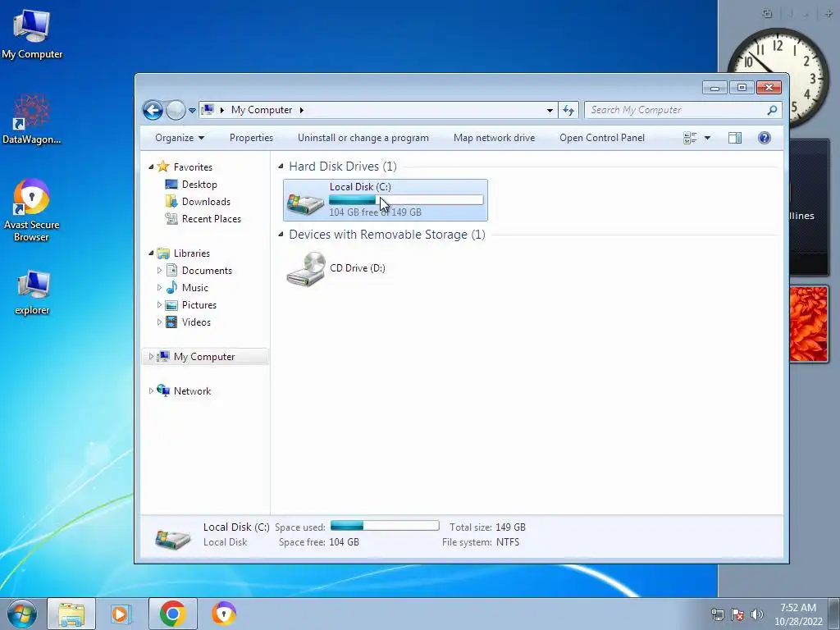This screenshot has height=630, width=840.
Task: Expand the Music library node
Action: pos(159,288)
